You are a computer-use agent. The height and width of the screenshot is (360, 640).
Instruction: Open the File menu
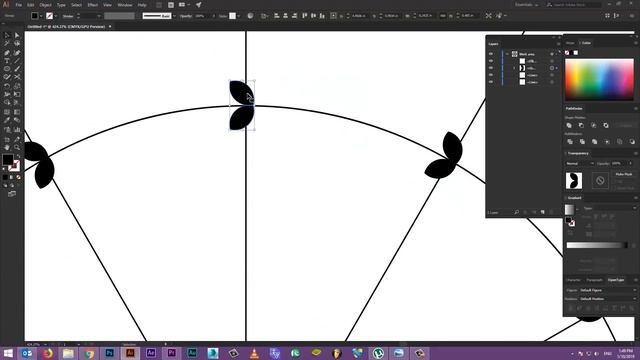coord(19,5)
